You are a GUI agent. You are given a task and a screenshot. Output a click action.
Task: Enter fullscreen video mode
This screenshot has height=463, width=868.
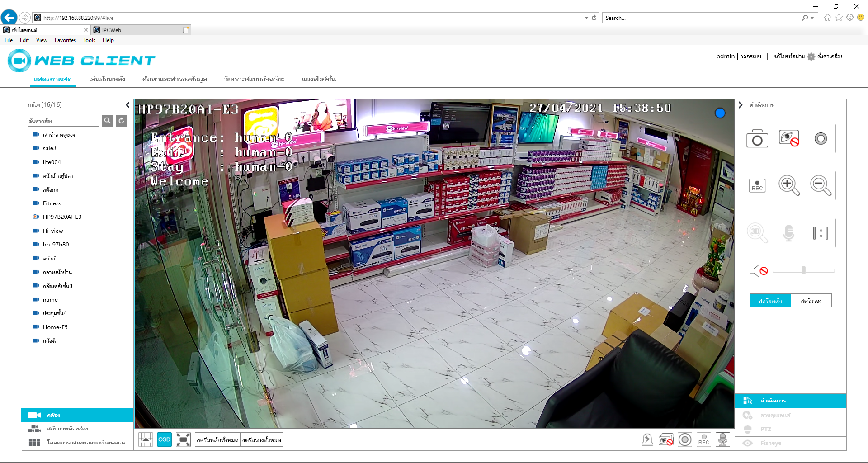pyautogui.click(x=183, y=439)
